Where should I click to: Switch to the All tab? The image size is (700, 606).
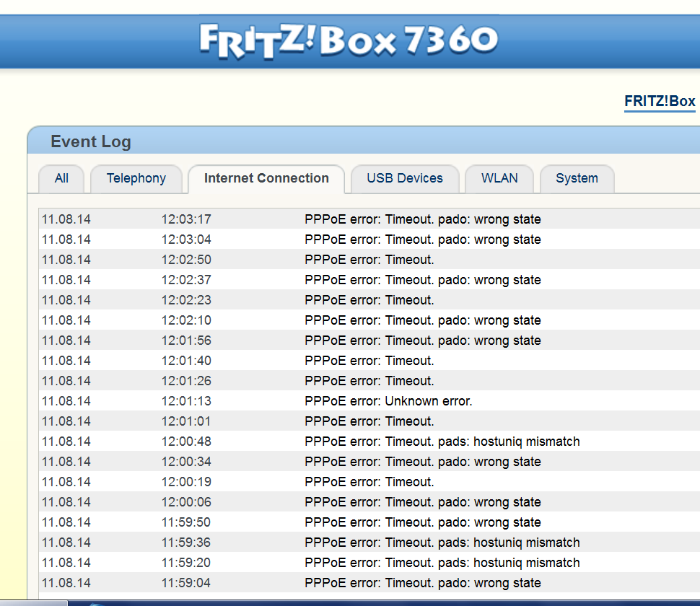[61, 179]
